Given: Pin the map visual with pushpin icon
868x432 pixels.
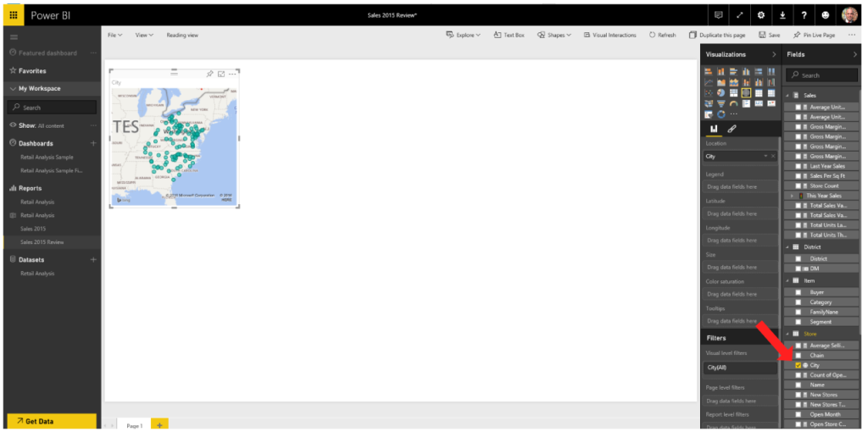Looking at the screenshot, I should click(x=210, y=74).
